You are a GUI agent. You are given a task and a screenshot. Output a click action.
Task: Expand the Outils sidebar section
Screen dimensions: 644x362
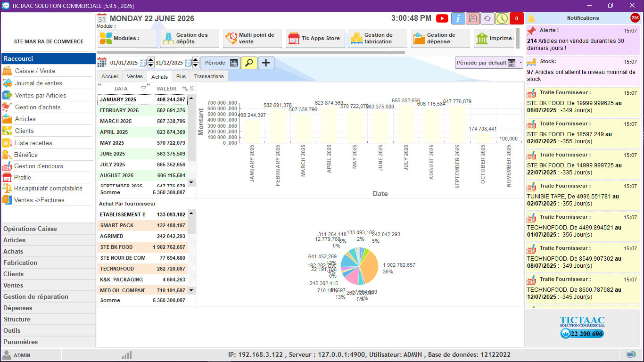(49, 330)
